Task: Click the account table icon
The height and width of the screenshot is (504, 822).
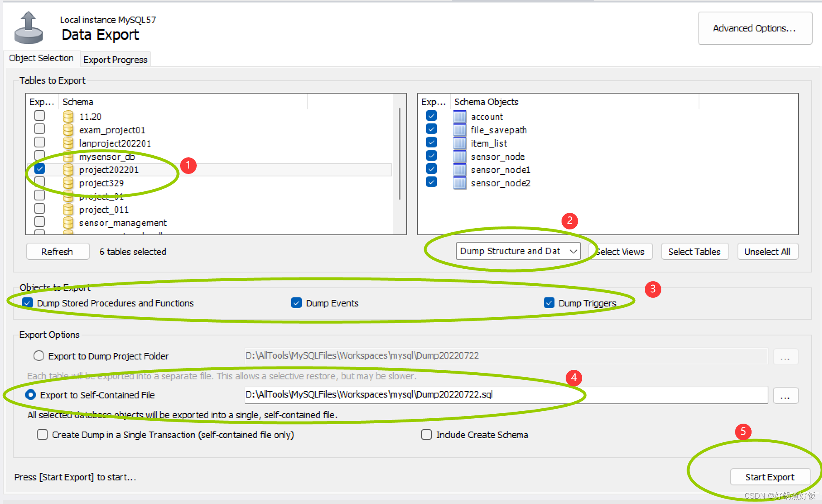Action: point(459,117)
